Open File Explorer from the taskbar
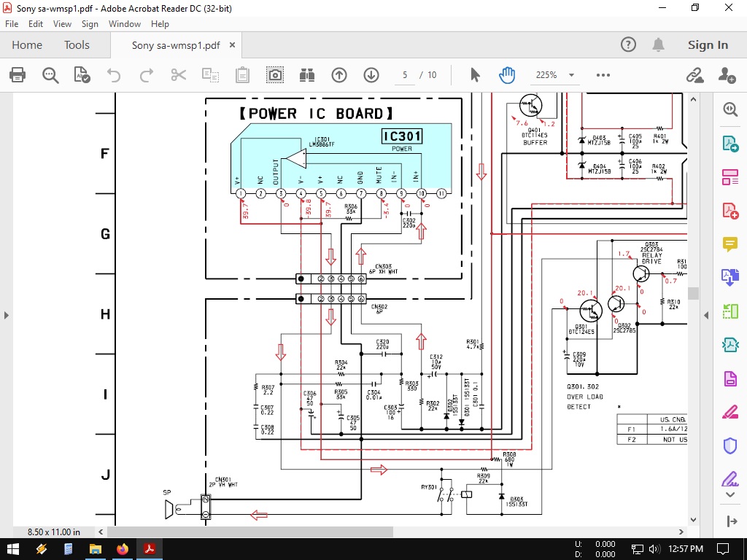Screen dimensions: 747x560 tap(96, 549)
